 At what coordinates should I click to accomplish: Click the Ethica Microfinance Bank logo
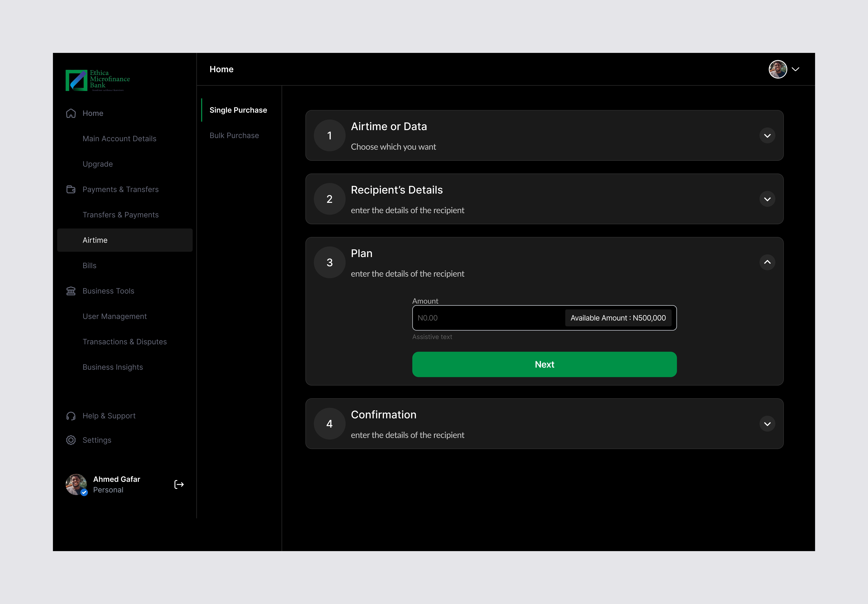[98, 80]
